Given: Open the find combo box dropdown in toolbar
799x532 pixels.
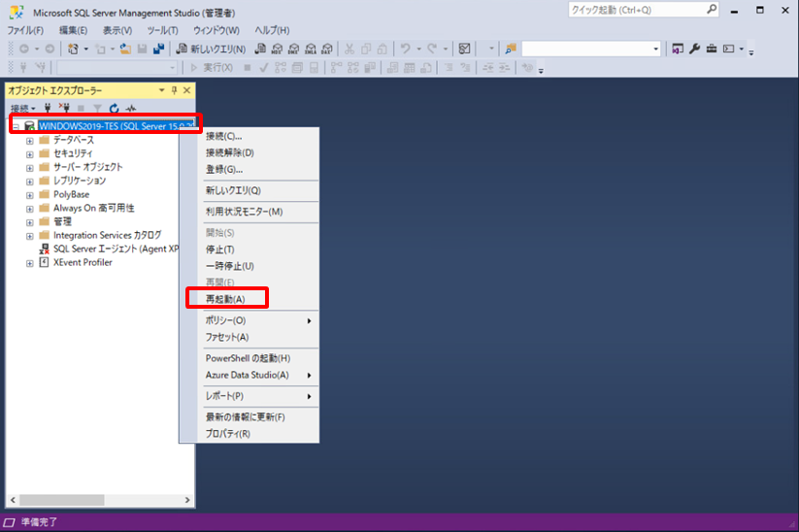Looking at the screenshot, I should (655, 49).
